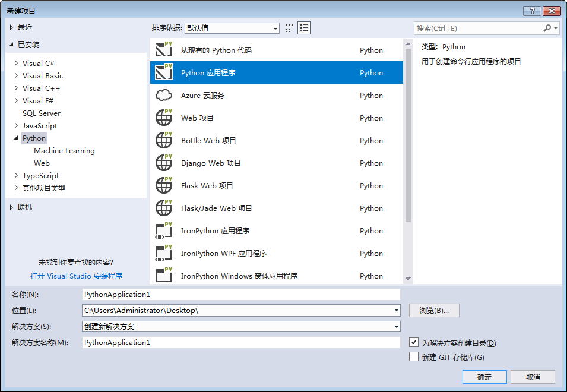The height and width of the screenshot is (392, 567).
Task: Collapse the 已安装 section
Action: (x=11, y=44)
